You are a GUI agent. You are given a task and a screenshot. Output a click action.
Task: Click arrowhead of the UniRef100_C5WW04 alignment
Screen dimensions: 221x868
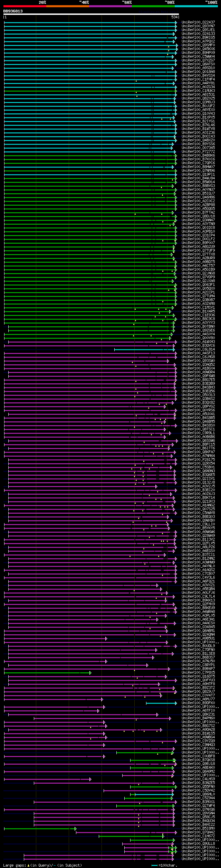[x=173, y=57]
